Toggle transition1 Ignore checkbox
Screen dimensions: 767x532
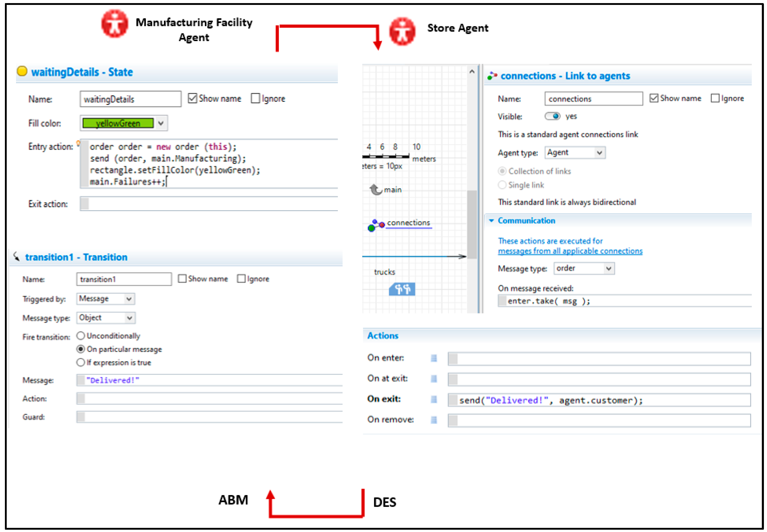(x=241, y=278)
